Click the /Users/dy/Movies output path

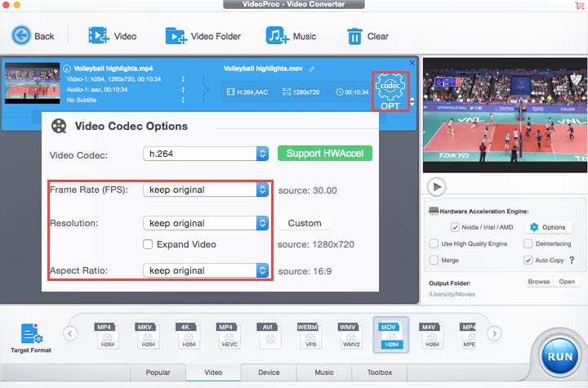(x=452, y=294)
